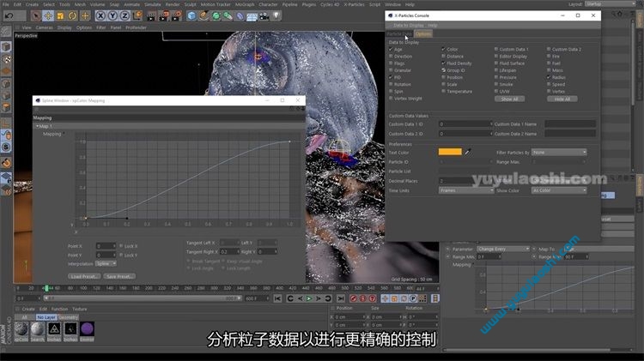This screenshot has width=644, height=361.
Task: Disable the Radius data checkbox
Action: click(549, 77)
